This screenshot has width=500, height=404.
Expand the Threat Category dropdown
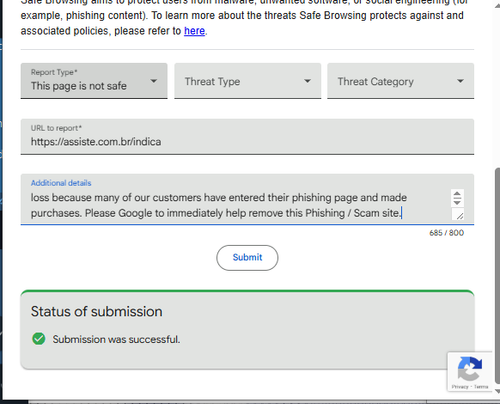pos(401,81)
